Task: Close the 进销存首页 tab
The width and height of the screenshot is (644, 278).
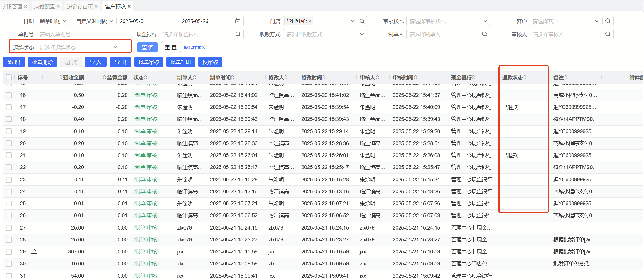Action: pos(96,6)
